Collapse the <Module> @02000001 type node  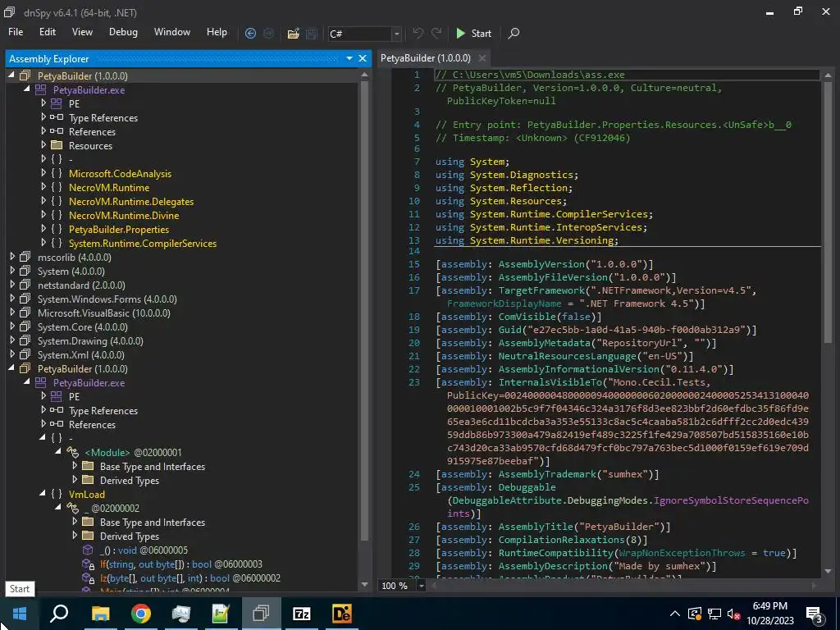[58, 452]
